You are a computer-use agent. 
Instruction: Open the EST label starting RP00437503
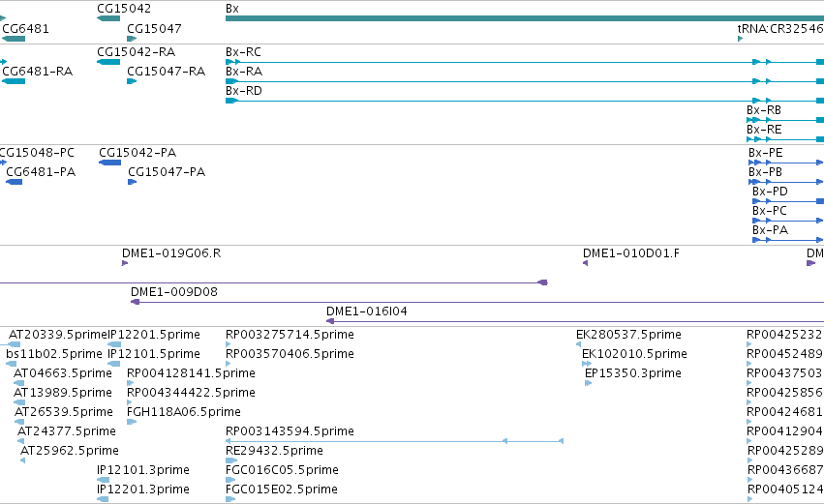[785, 373]
